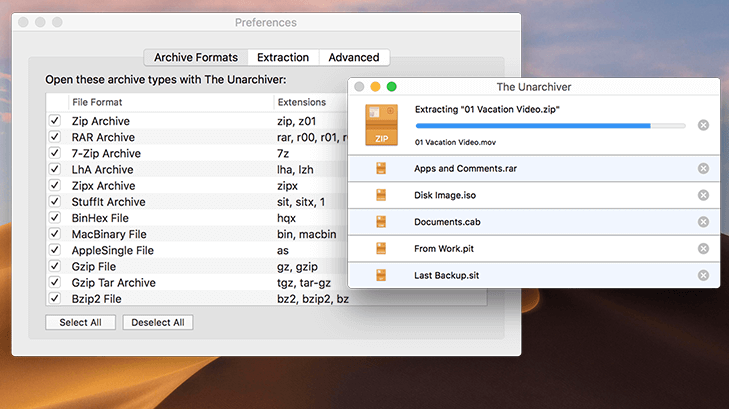Uncheck Zip Archive format

(54, 121)
